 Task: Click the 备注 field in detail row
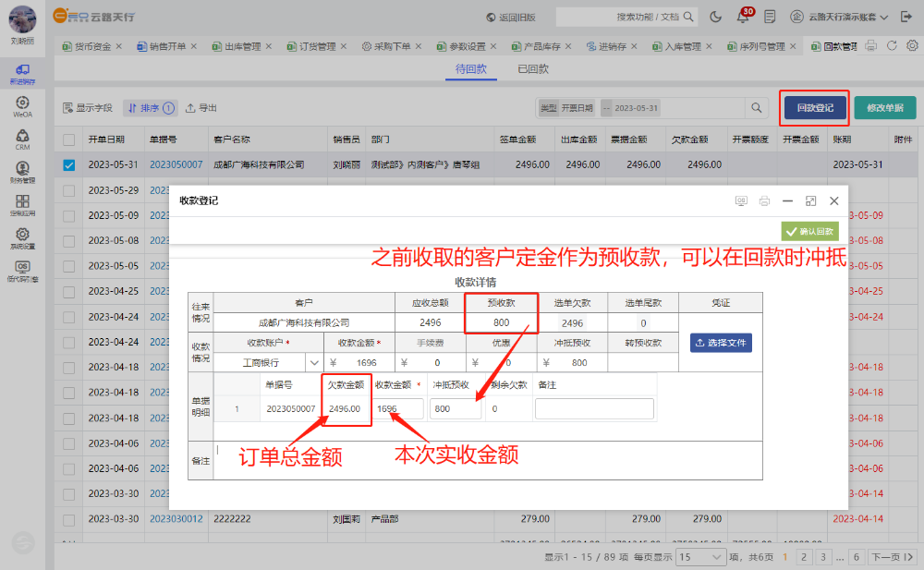coord(594,408)
